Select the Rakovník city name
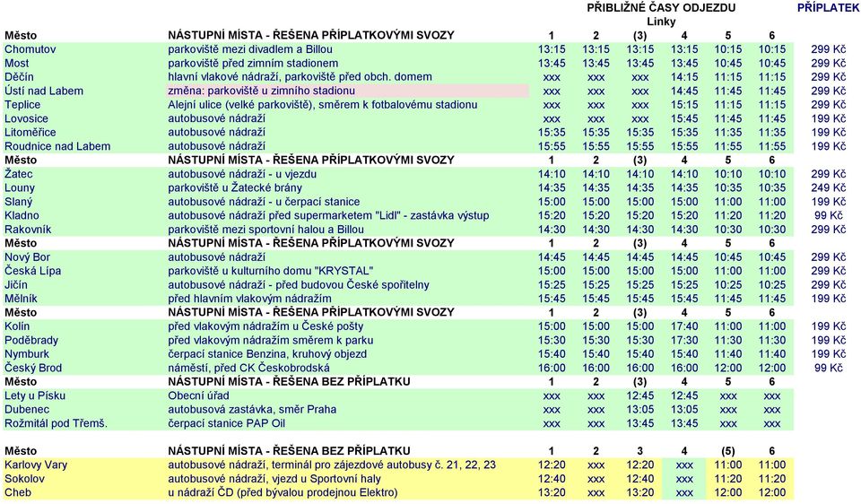The image size is (861, 504). coord(28,230)
